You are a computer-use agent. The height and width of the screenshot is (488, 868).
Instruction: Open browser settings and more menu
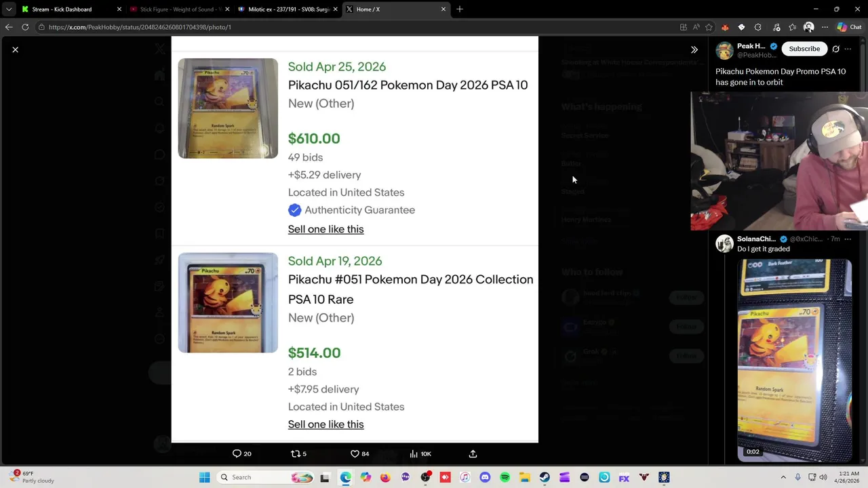[x=825, y=27]
